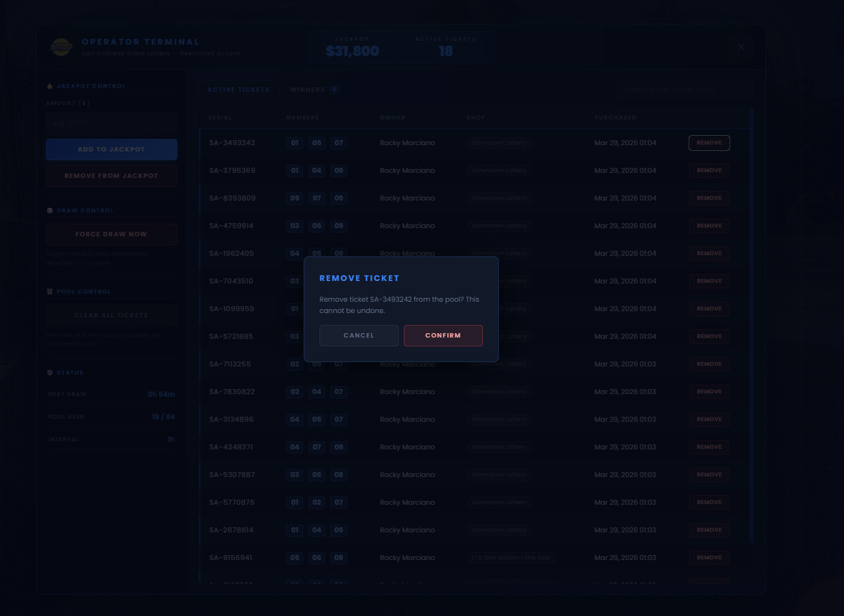The image size is (844, 616).
Task: Open the Winners tab
Action: (x=314, y=90)
